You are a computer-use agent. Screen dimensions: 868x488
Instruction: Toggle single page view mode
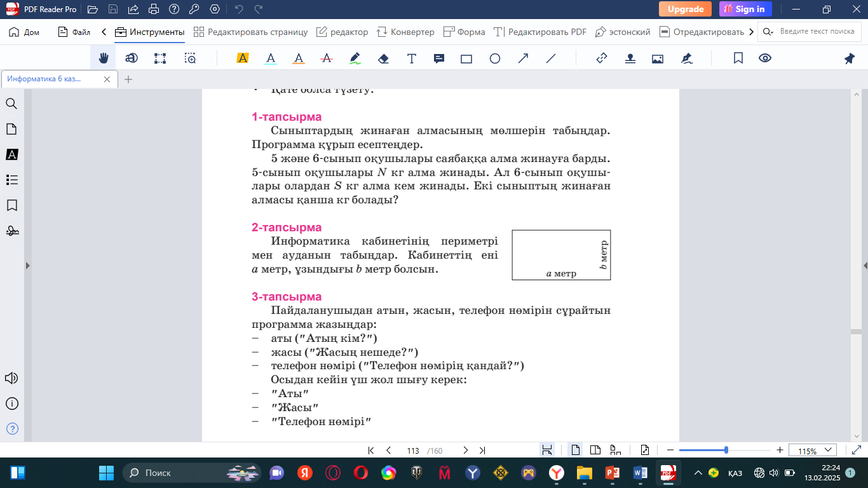point(576,451)
